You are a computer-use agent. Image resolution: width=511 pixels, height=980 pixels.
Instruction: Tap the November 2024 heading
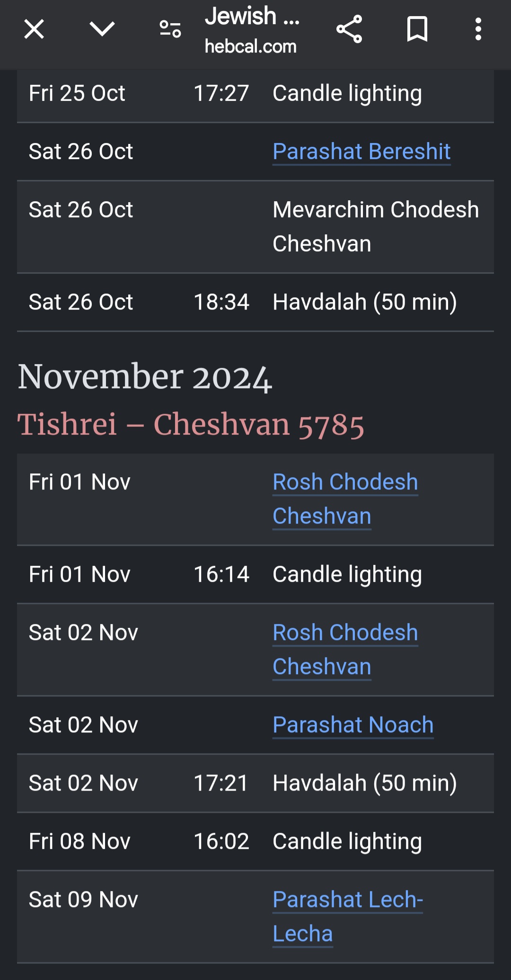[x=145, y=377]
